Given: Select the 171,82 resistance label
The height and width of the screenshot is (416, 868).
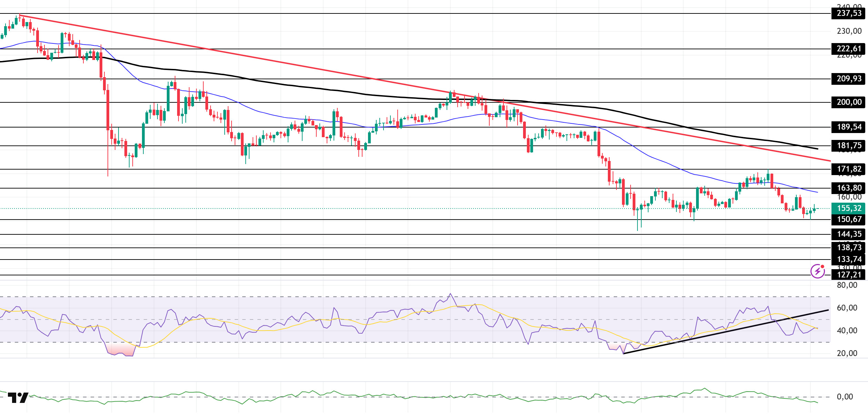Looking at the screenshot, I should 849,169.
